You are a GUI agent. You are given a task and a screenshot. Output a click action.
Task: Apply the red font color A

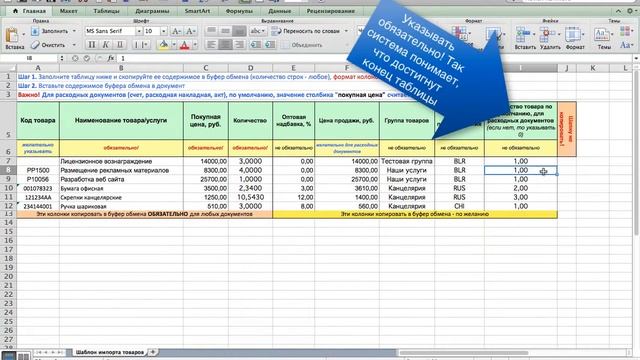[x=184, y=45]
